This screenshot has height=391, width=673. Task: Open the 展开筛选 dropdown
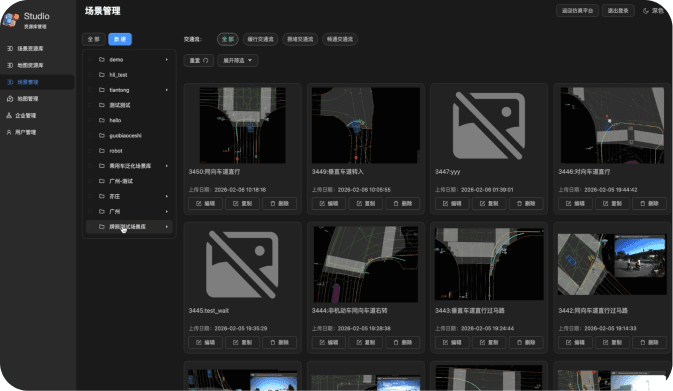238,61
